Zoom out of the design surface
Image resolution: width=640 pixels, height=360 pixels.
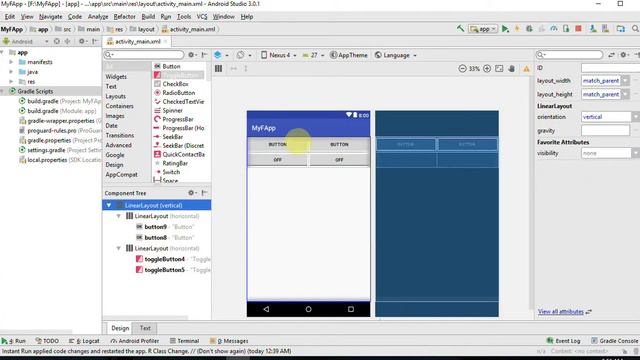coord(462,69)
